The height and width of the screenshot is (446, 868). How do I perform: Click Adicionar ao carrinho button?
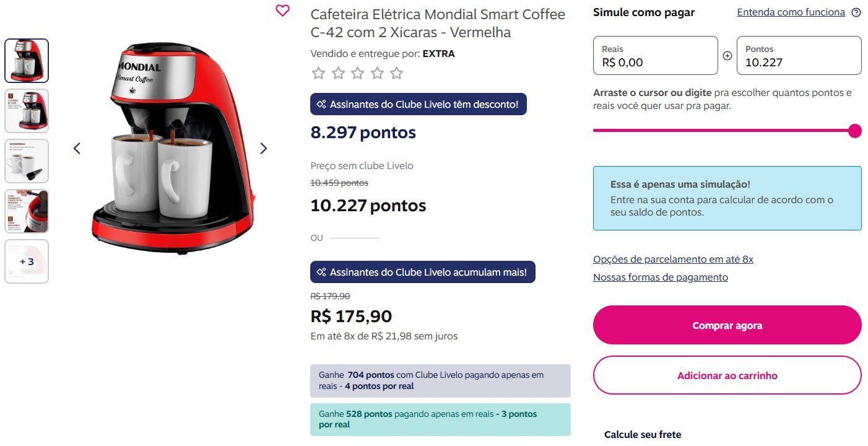tap(727, 375)
